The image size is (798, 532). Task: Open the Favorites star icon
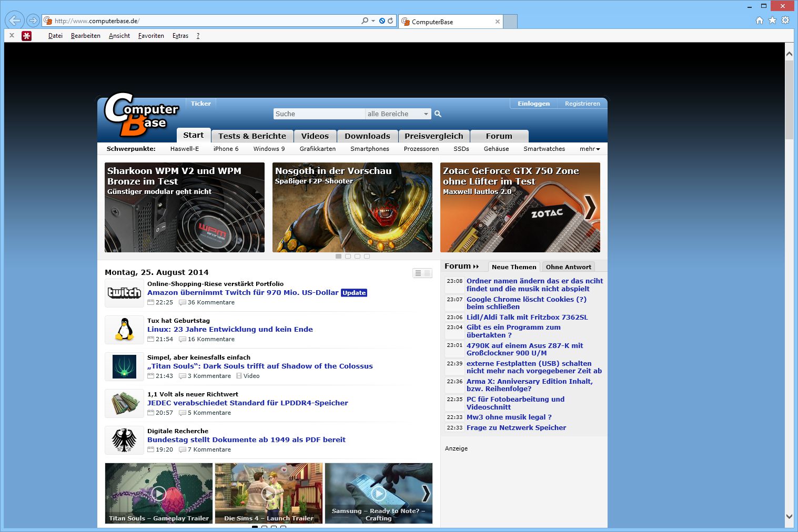click(772, 21)
